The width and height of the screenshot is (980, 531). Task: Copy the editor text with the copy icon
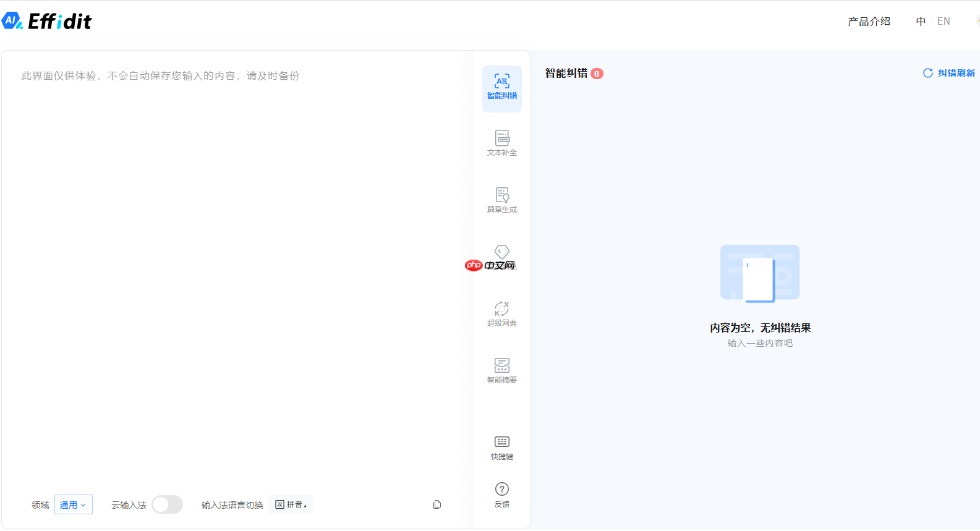click(437, 504)
